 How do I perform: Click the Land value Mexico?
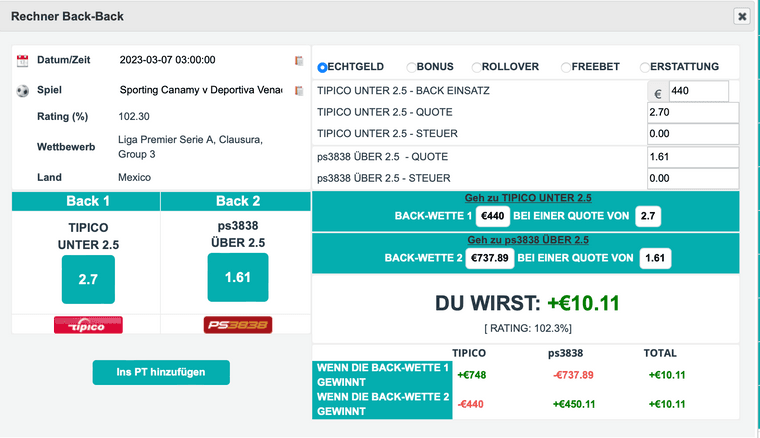coord(135,177)
